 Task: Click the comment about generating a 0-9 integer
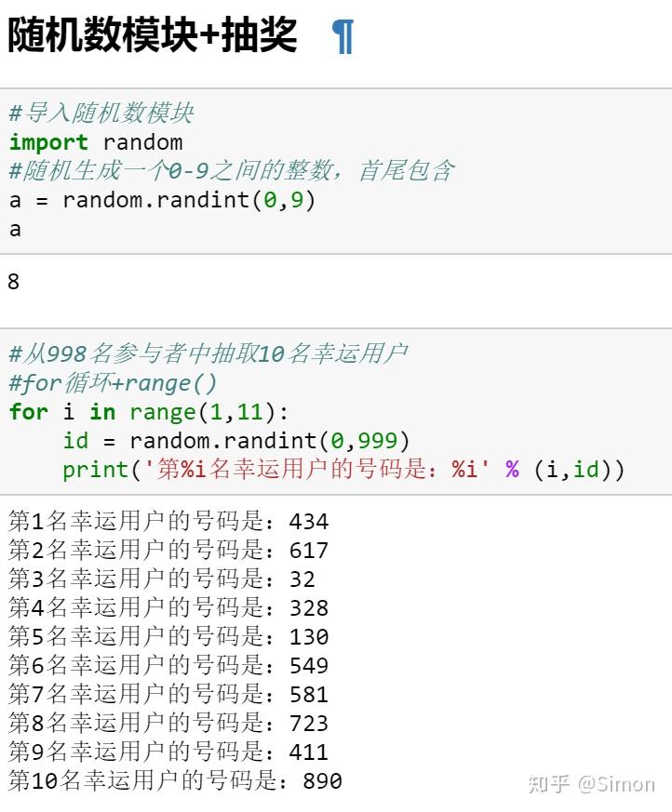tap(231, 171)
